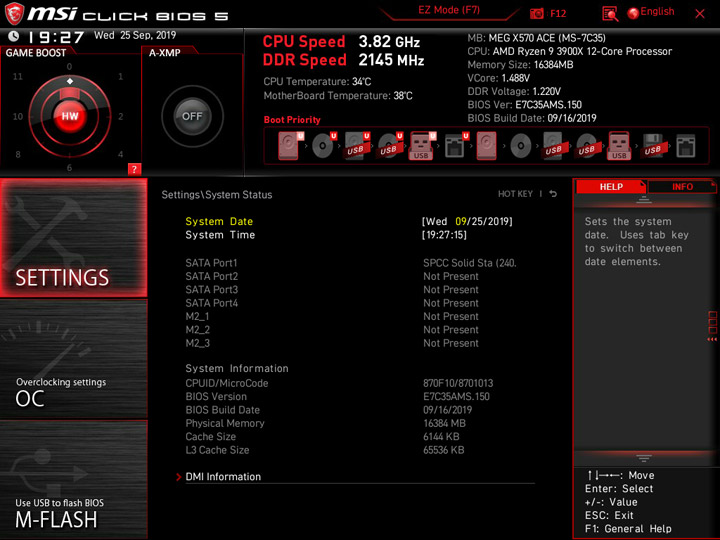
Task: Select the legacy USB hard disk boot icon
Action: pyautogui.click(x=553, y=146)
